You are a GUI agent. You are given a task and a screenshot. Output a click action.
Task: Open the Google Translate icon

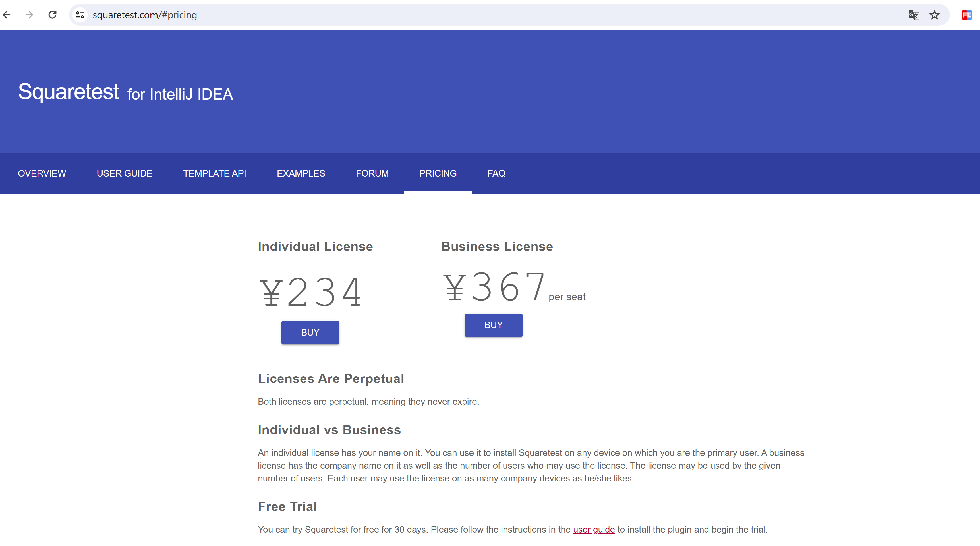(914, 15)
